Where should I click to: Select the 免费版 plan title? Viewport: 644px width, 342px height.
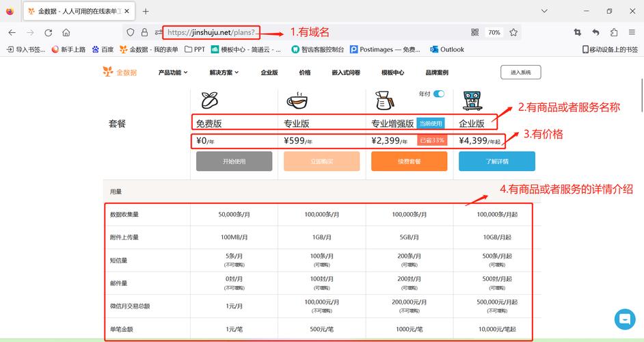pos(209,123)
